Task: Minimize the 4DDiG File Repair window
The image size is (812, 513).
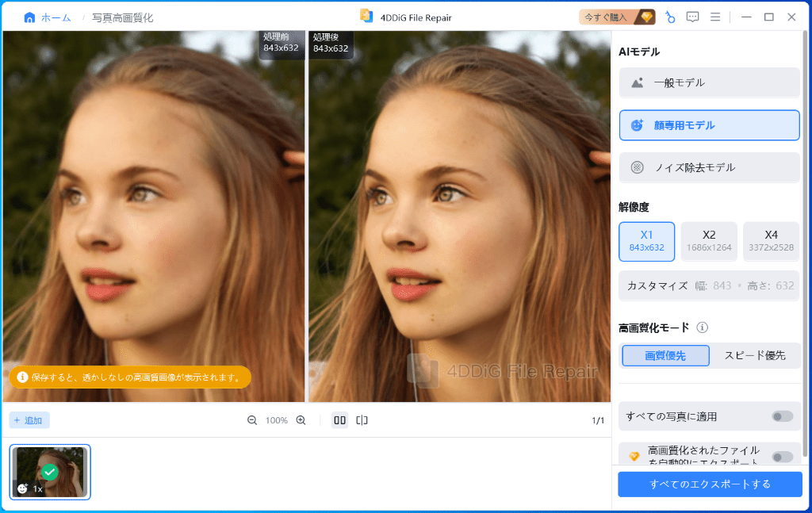Action: click(746, 17)
